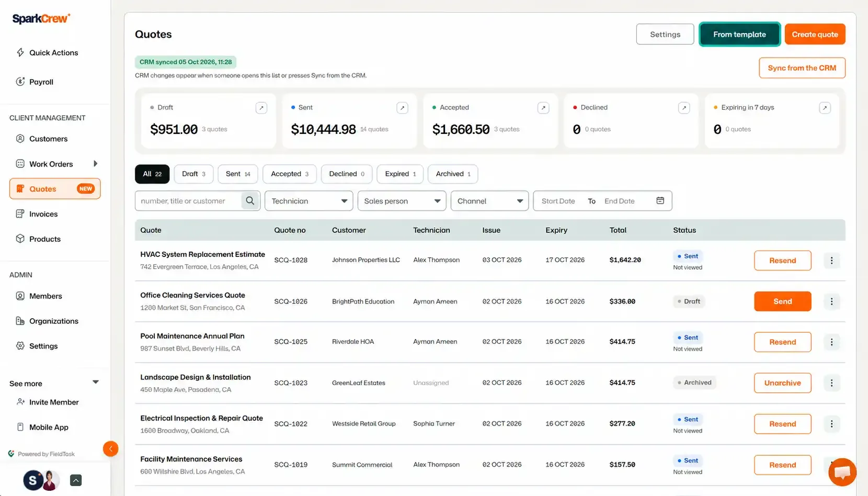
Task: Click the Start Date field
Action: point(558,201)
